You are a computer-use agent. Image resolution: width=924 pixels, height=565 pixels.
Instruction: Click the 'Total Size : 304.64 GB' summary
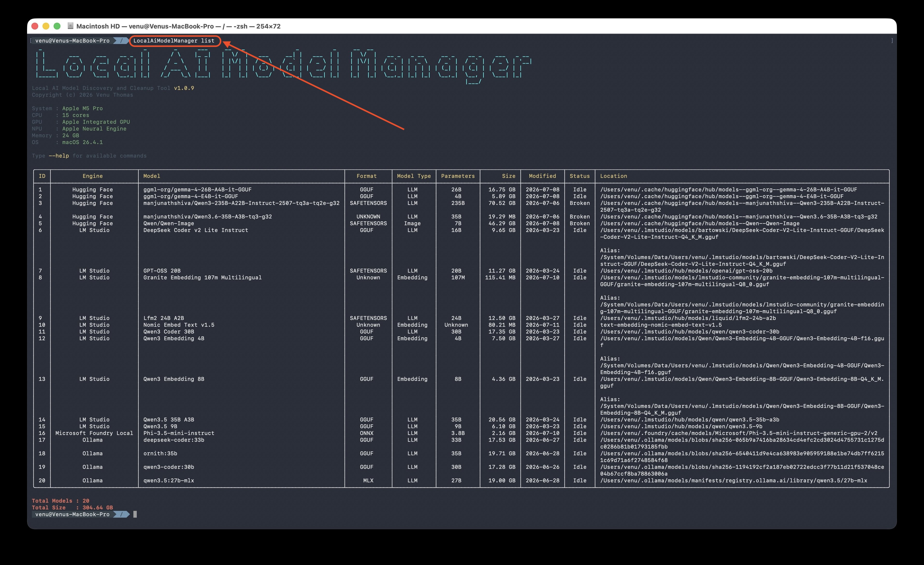[72, 507]
